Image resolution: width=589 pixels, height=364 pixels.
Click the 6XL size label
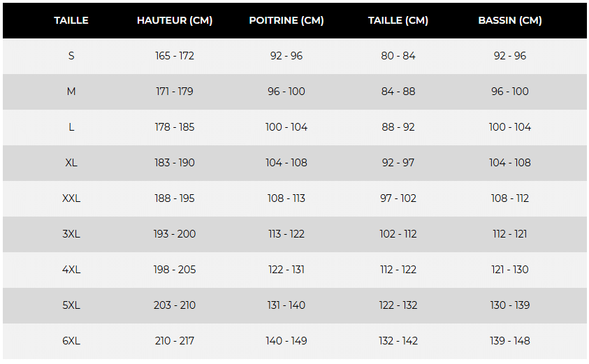pos(71,341)
